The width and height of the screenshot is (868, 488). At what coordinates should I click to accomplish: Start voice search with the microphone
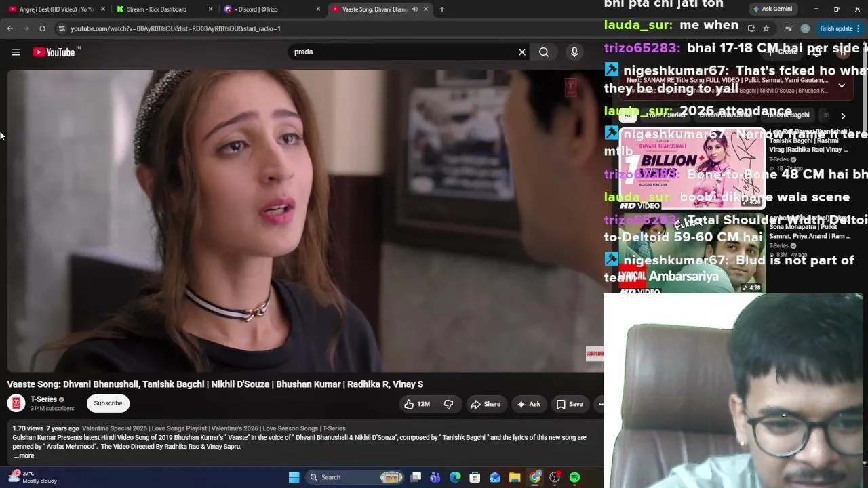(574, 52)
